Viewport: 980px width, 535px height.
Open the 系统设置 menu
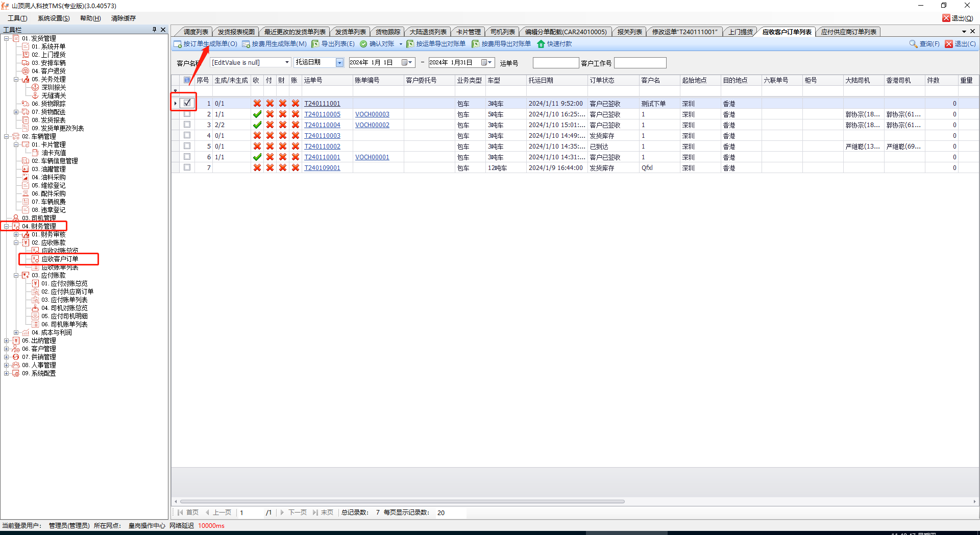tap(54, 18)
